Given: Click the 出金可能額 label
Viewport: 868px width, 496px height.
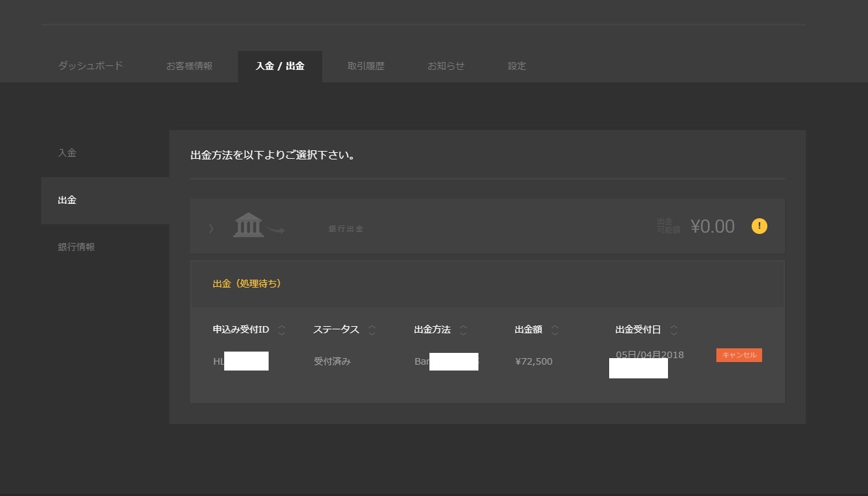Looking at the screenshot, I should (x=668, y=226).
